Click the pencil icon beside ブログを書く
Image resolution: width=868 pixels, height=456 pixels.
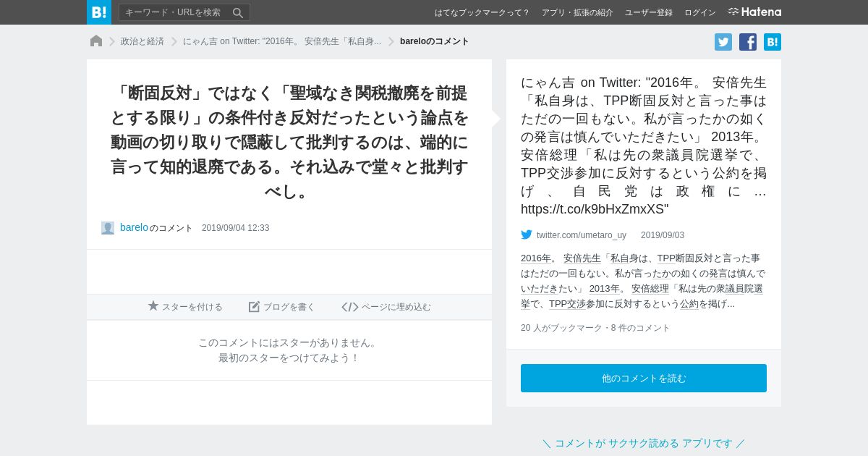click(254, 307)
